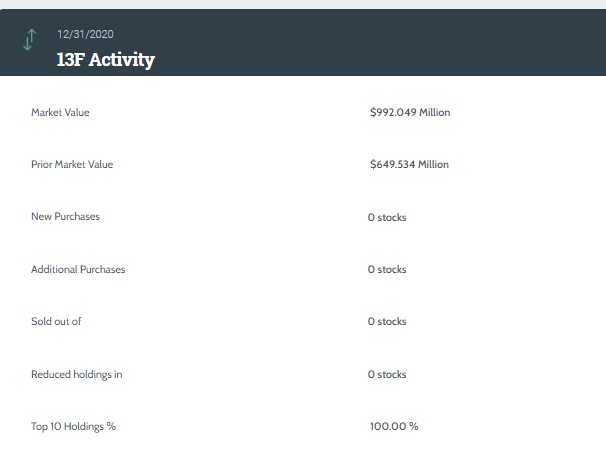Click the New Purchases stock count
The image size is (606, 456).
click(387, 217)
